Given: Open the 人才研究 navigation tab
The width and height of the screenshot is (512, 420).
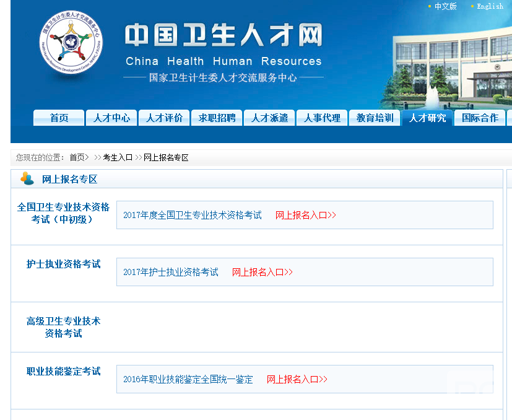Looking at the screenshot, I should pos(427,118).
